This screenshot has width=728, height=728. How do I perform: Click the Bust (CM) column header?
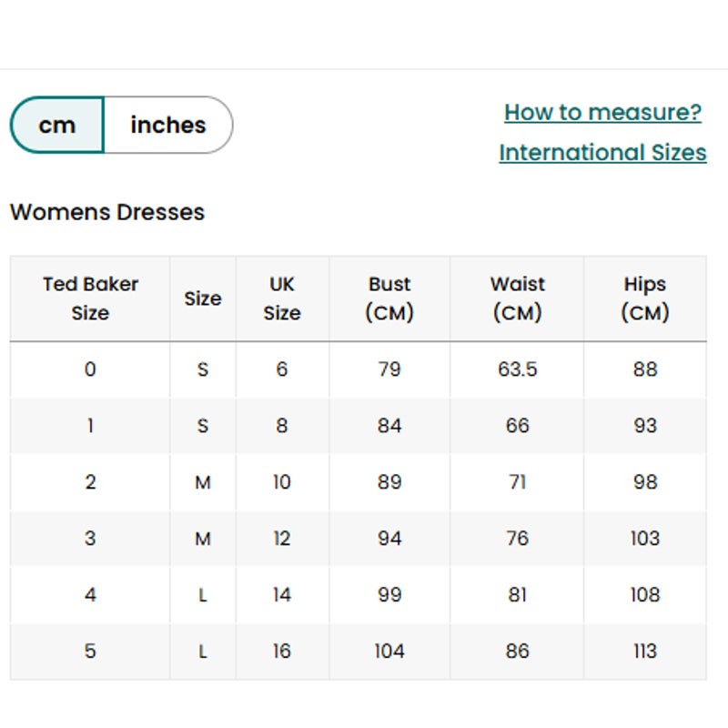(389, 298)
